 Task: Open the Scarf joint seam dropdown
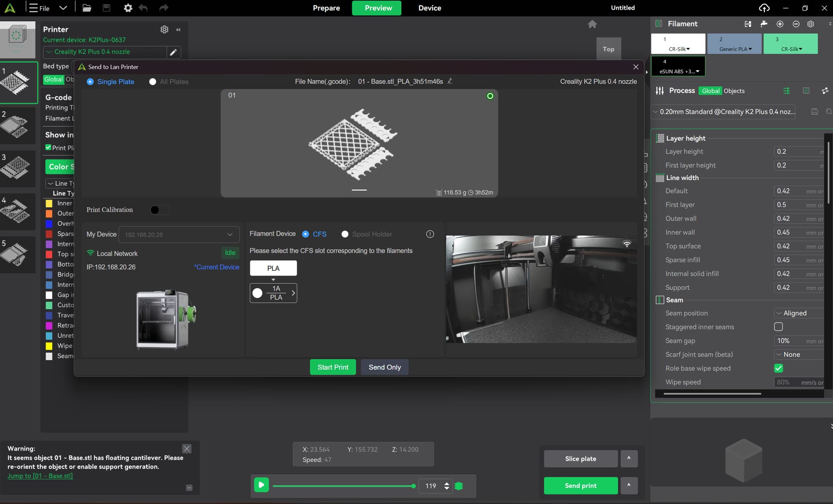click(x=799, y=354)
